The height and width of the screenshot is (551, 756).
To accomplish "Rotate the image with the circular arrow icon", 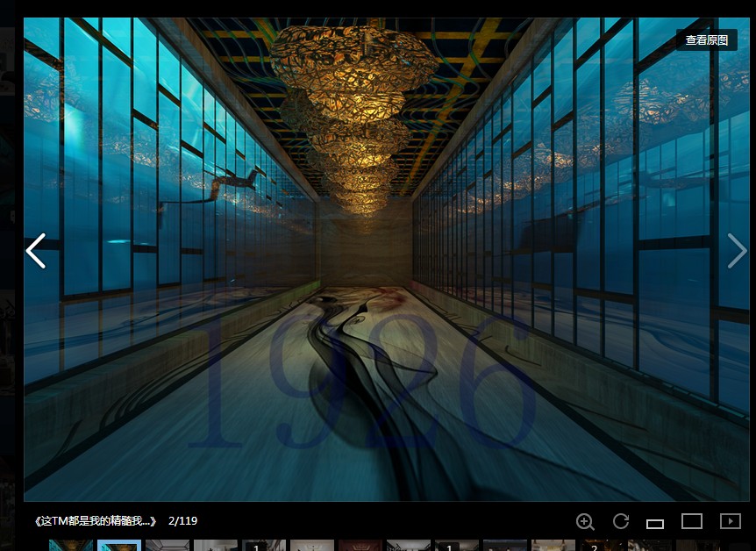I will [x=621, y=521].
